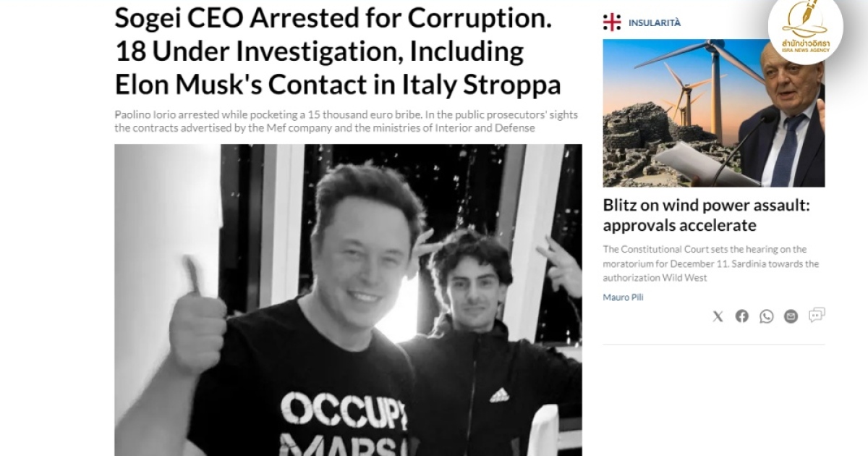868x456 pixels.
Task: Share the article via Facebook icon
Action: pyautogui.click(x=742, y=316)
